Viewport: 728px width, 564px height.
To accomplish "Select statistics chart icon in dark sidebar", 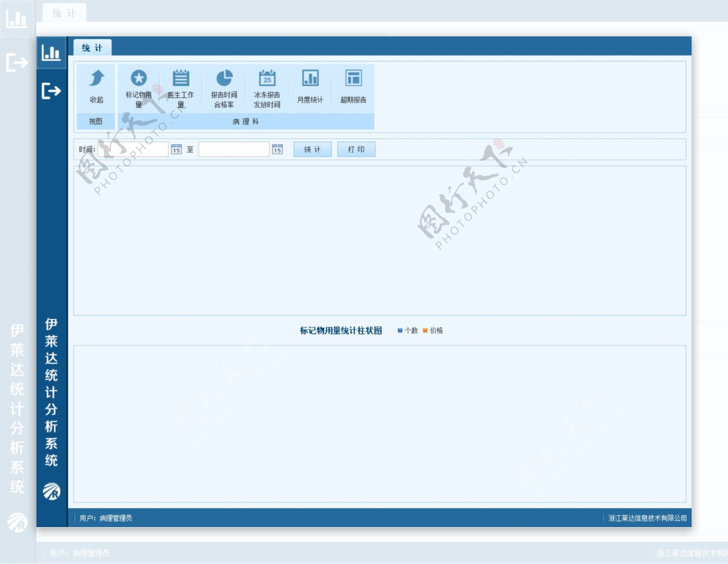I will (x=51, y=53).
